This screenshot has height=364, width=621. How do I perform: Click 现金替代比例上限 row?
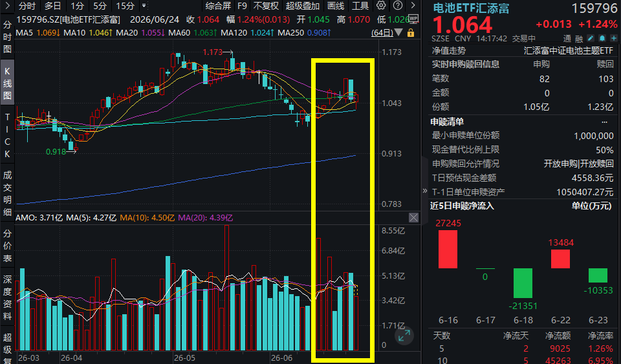pos(523,150)
